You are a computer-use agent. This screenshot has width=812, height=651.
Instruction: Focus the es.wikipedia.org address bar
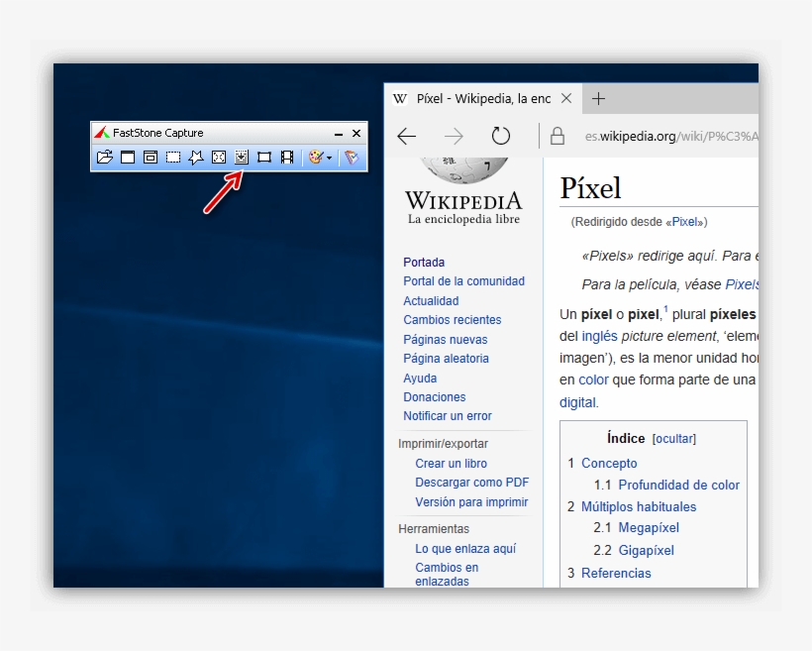click(x=671, y=137)
